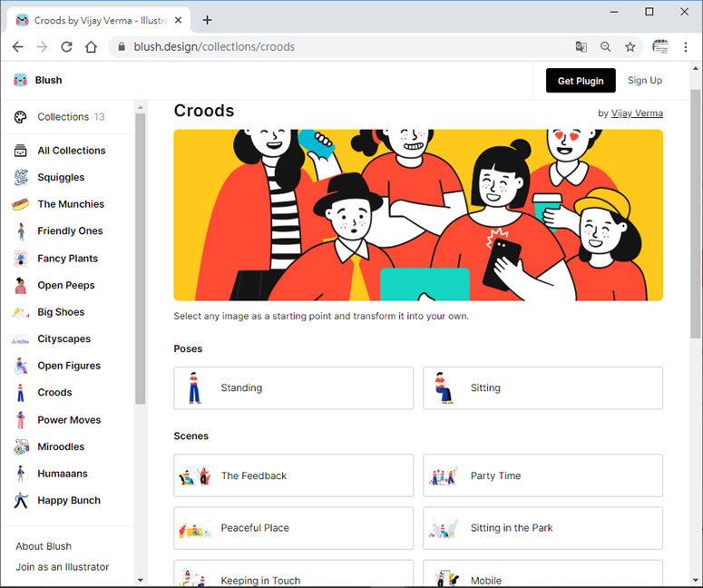
Task: Click the Big Shoes icon
Action: point(21,312)
